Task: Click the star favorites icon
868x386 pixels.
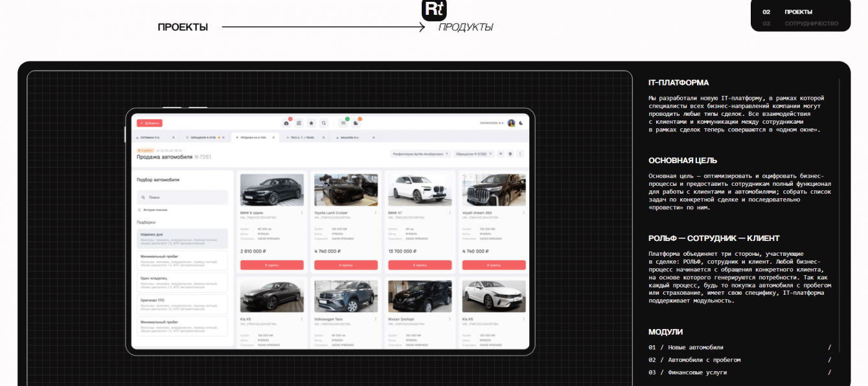Action: [x=311, y=123]
